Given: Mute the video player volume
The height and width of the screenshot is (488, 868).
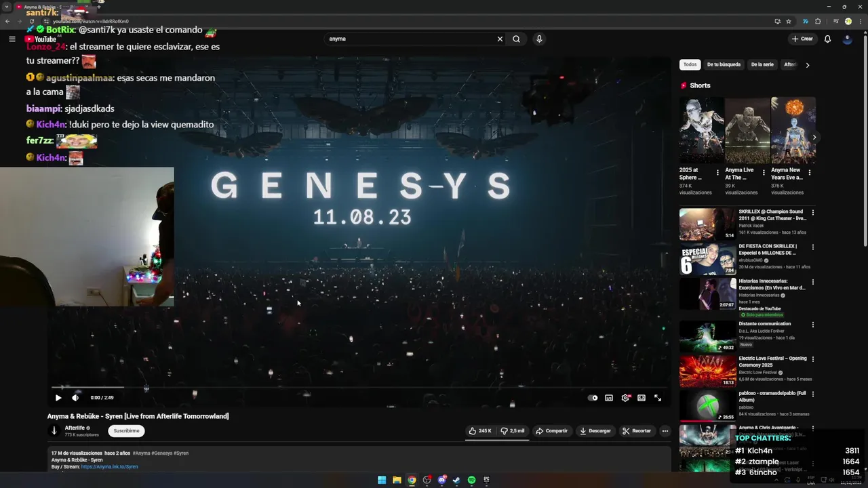Looking at the screenshot, I should pos(75,398).
